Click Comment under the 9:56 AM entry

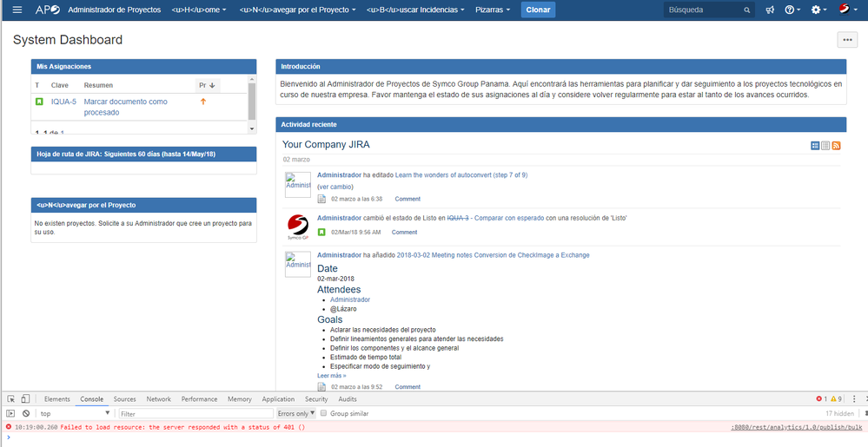(x=404, y=233)
